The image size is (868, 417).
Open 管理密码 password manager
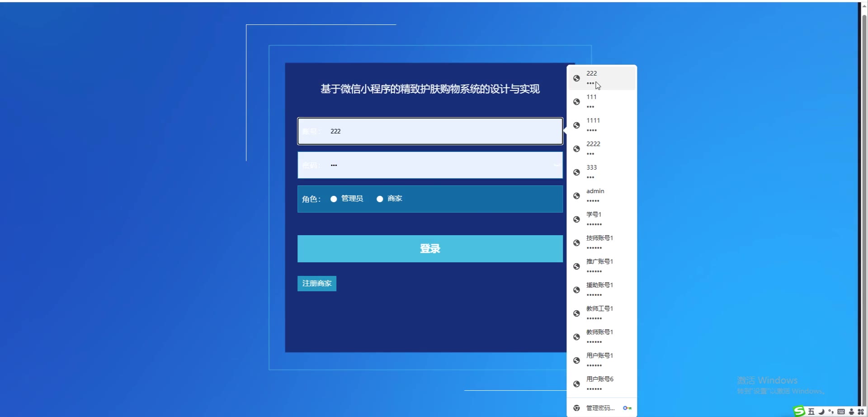(602, 408)
